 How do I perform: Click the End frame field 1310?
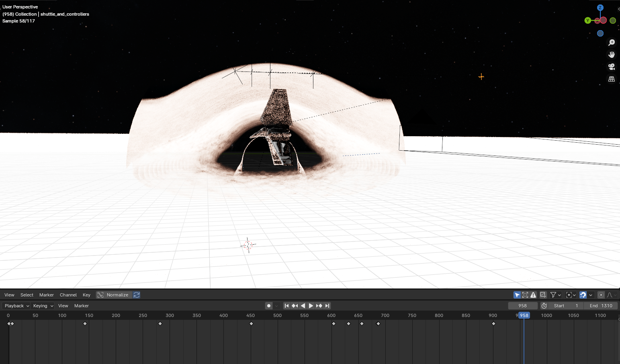tap(601, 306)
